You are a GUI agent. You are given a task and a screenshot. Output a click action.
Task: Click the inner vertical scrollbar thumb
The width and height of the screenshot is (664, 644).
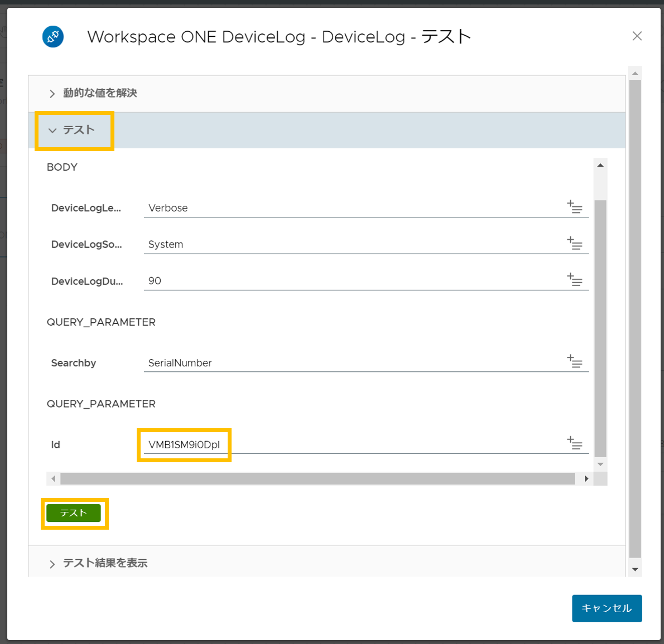(x=600, y=328)
